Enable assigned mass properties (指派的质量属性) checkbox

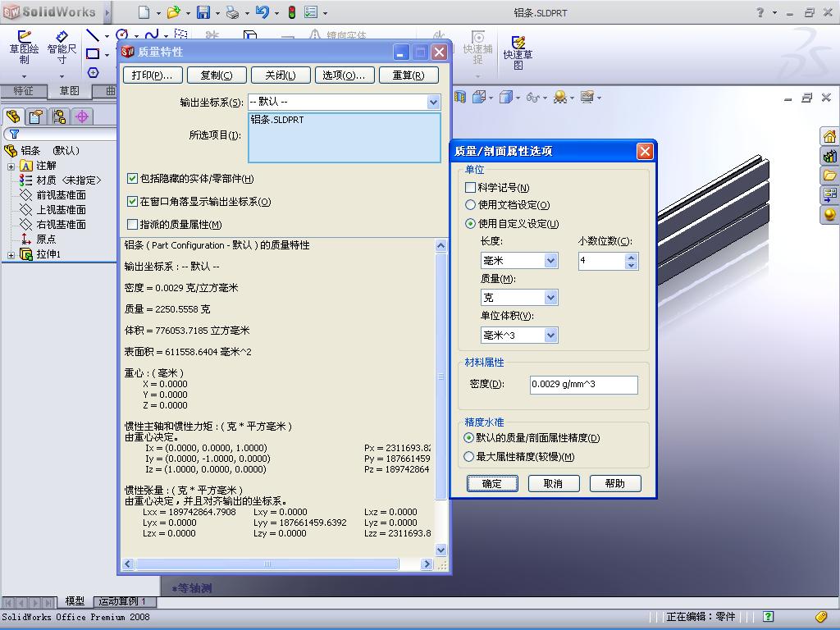132,224
